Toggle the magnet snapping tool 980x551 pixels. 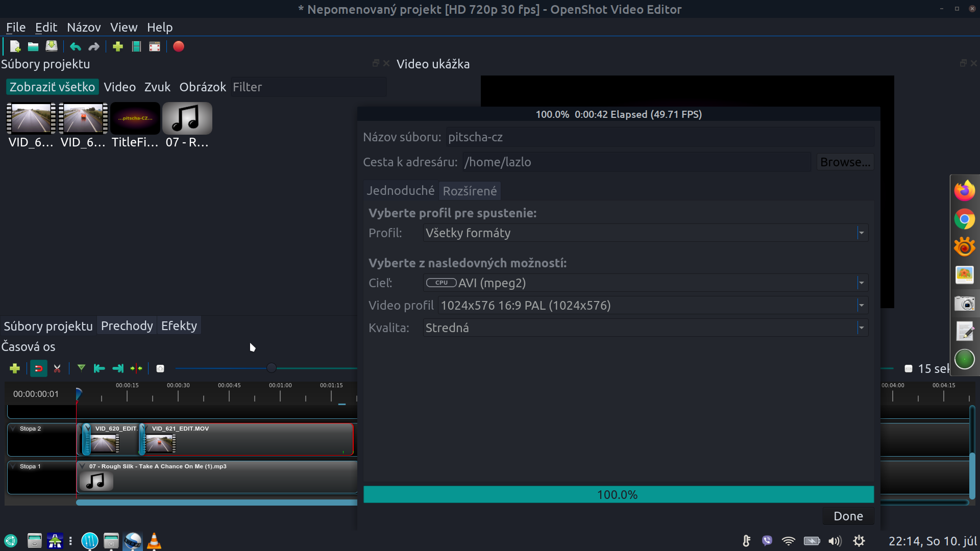pyautogui.click(x=38, y=368)
